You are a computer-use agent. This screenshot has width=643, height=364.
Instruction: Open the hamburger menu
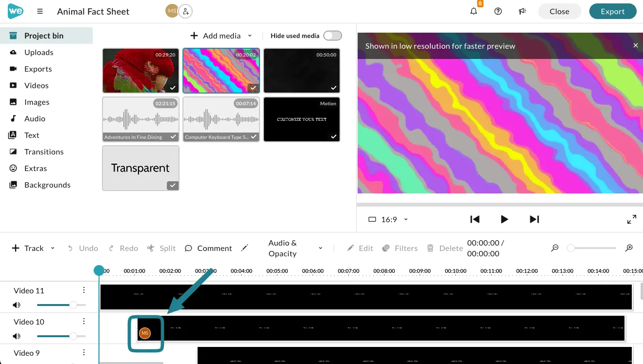tap(40, 11)
